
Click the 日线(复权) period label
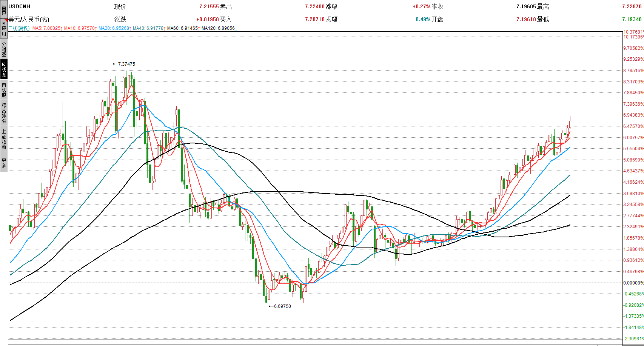tap(19, 28)
